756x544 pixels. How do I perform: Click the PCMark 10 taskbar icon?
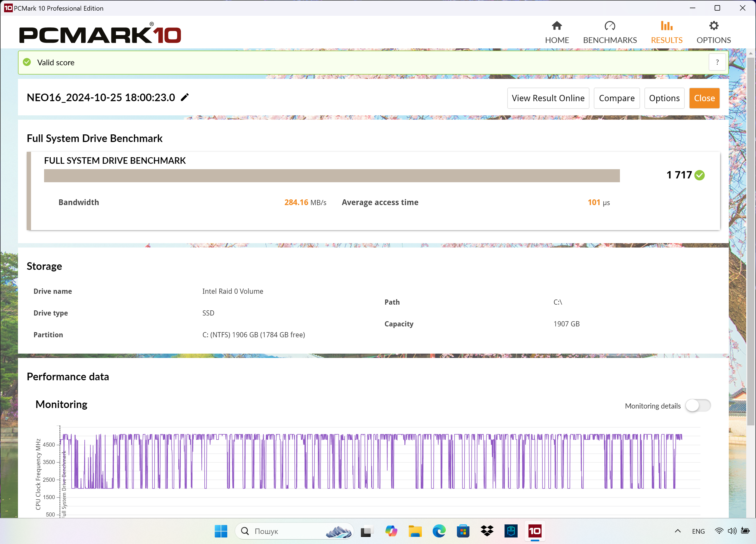point(535,531)
